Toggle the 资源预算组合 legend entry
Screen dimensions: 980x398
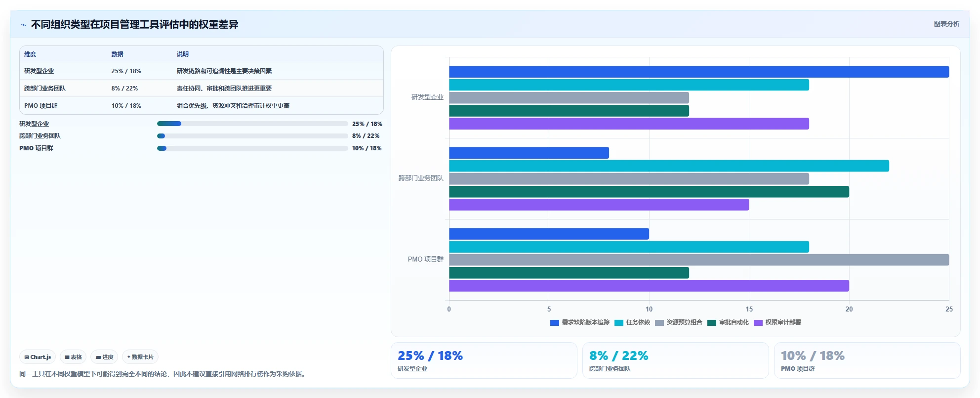679,322
